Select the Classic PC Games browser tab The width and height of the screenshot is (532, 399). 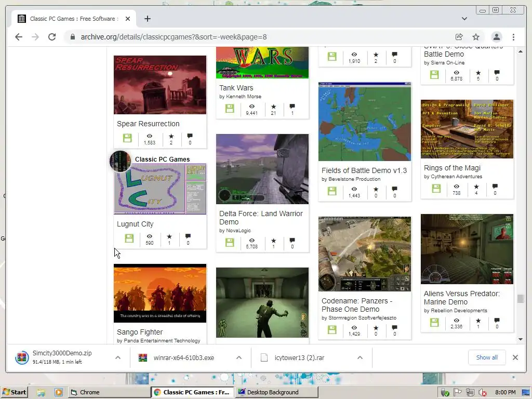pyautogui.click(x=74, y=19)
